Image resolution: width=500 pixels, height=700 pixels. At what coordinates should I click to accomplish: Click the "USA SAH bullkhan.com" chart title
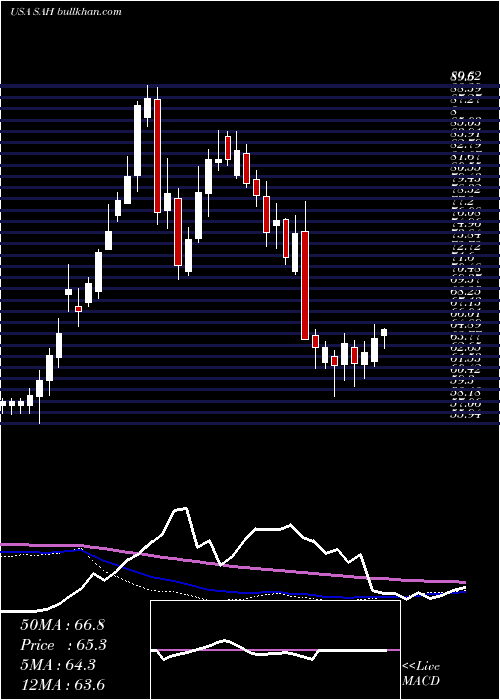[x=66, y=12]
